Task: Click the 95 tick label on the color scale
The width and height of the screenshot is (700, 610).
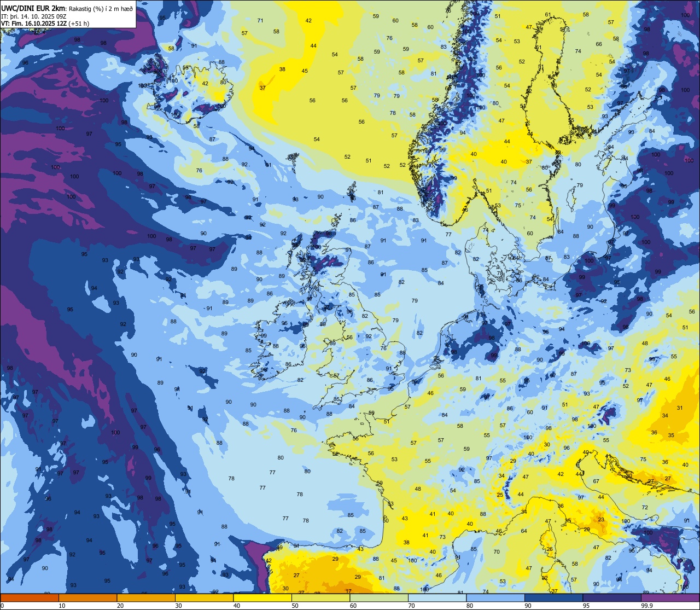Action: coord(586,606)
